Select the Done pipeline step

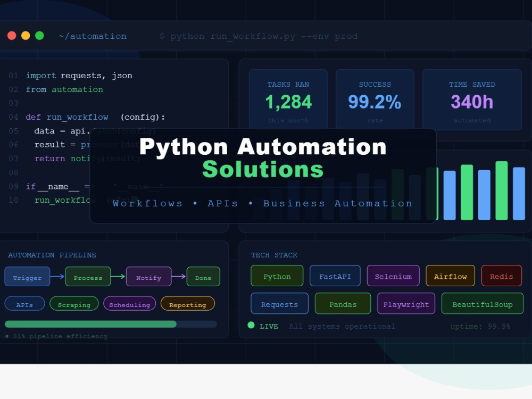(203, 277)
